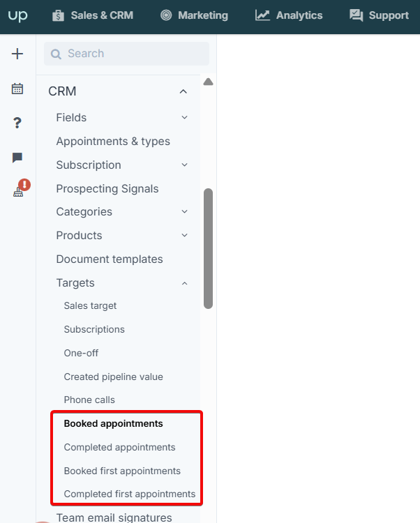The width and height of the screenshot is (420, 523).
Task: Expand the Fields submenu
Action: pos(184,117)
